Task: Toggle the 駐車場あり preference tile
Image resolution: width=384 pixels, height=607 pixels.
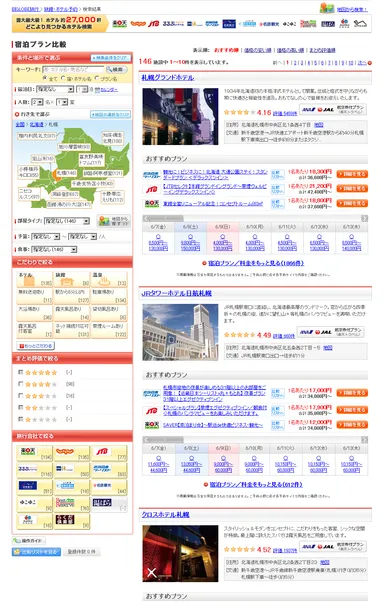Action: pos(109,296)
